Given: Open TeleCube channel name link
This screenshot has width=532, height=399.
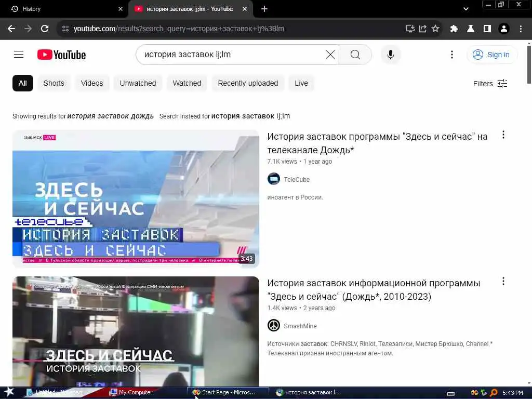Looking at the screenshot, I should [x=297, y=179].
